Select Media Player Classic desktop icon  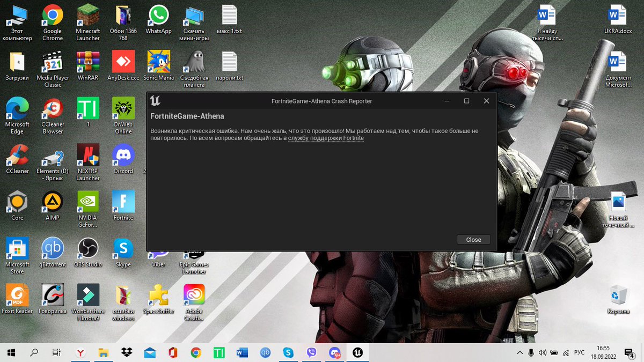pos(53,70)
